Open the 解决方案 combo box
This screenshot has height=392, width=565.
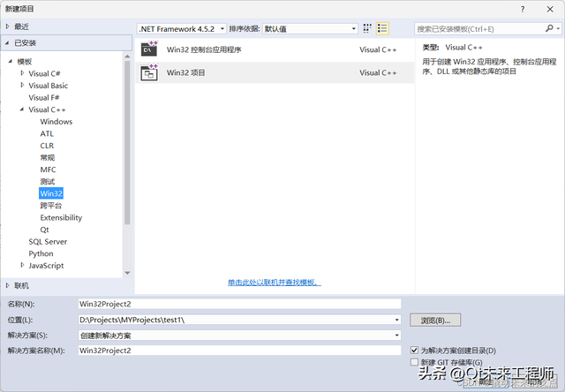(x=239, y=335)
